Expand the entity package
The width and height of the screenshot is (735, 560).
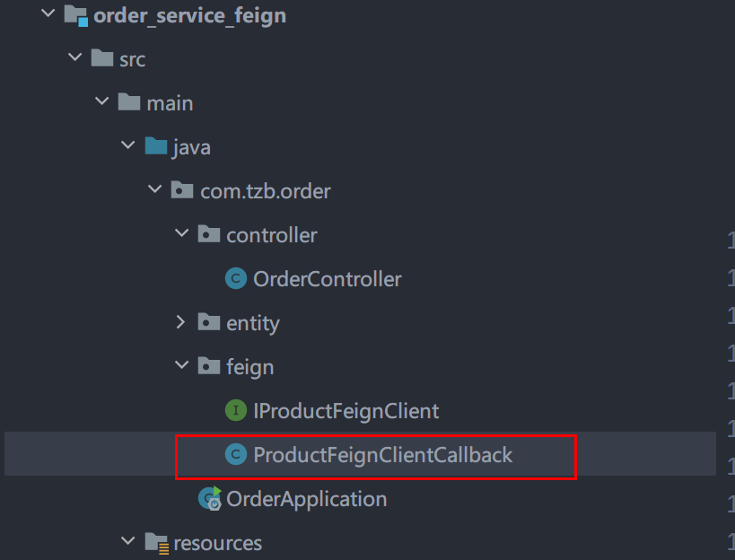(x=180, y=323)
